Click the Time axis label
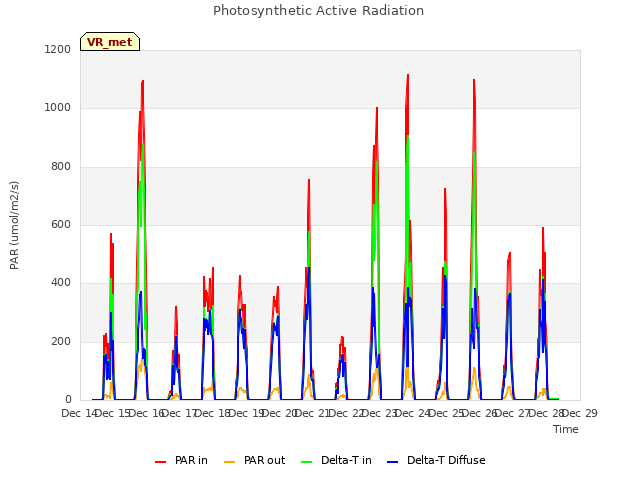Viewport: 640px width, 480px height. coord(566,429)
